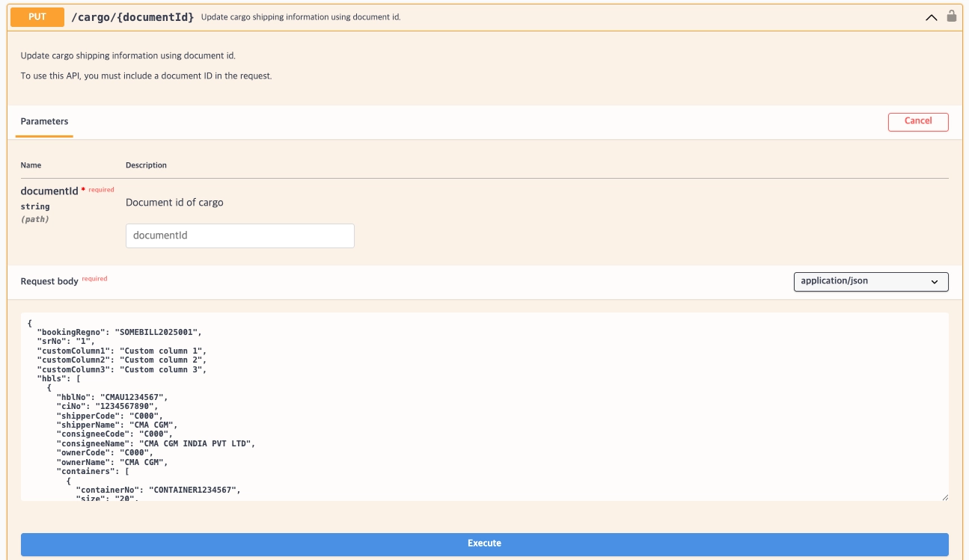Click the "consigneeName" line in JSON
This screenshot has height=560, width=969.
coord(156,443)
